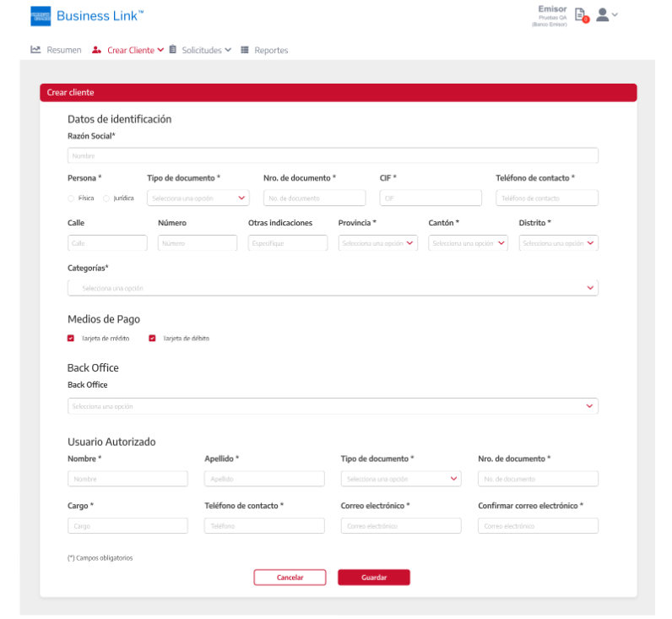Image resolution: width=672 pixels, height=619 pixels.
Task: Open the Provincia dropdown
Action: [x=377, y=243]
